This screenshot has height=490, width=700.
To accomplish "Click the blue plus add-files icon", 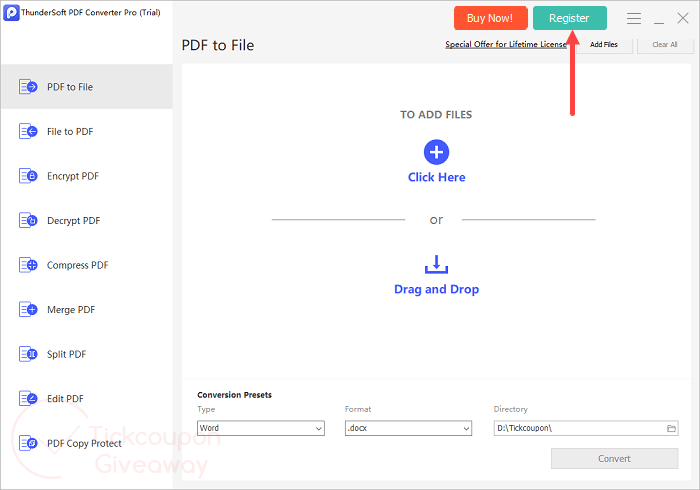I will [436, 152].
